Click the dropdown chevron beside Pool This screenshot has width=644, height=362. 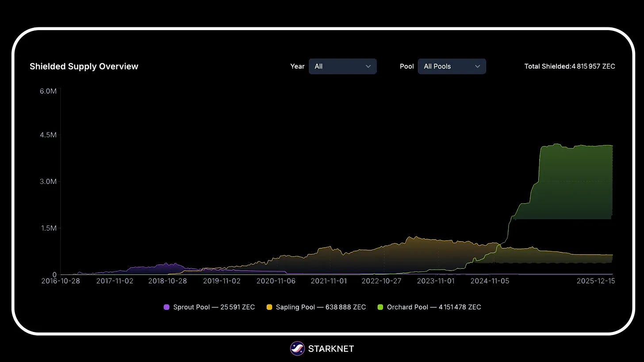pos(477,66)
